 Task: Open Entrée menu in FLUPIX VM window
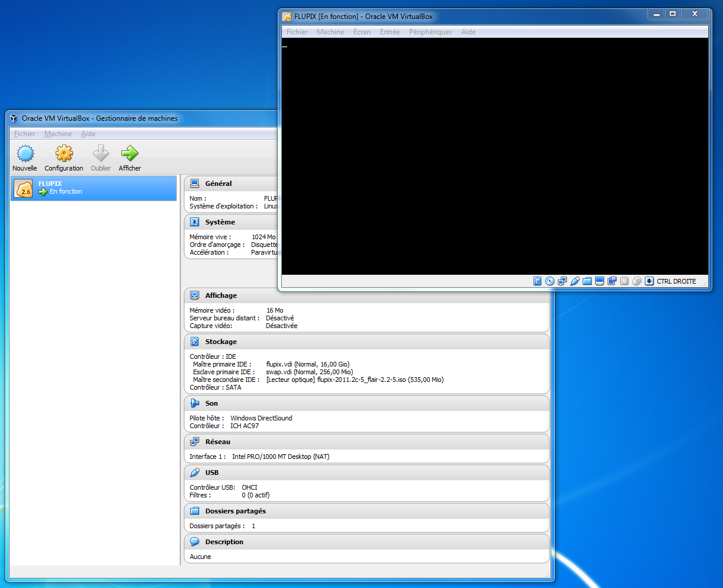390,32
